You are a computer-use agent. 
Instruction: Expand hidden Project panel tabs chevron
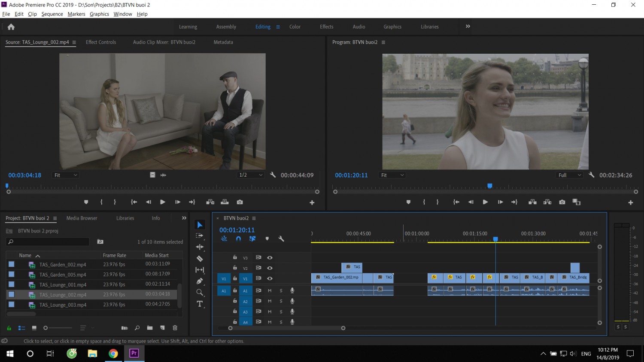tap(184, 218)
